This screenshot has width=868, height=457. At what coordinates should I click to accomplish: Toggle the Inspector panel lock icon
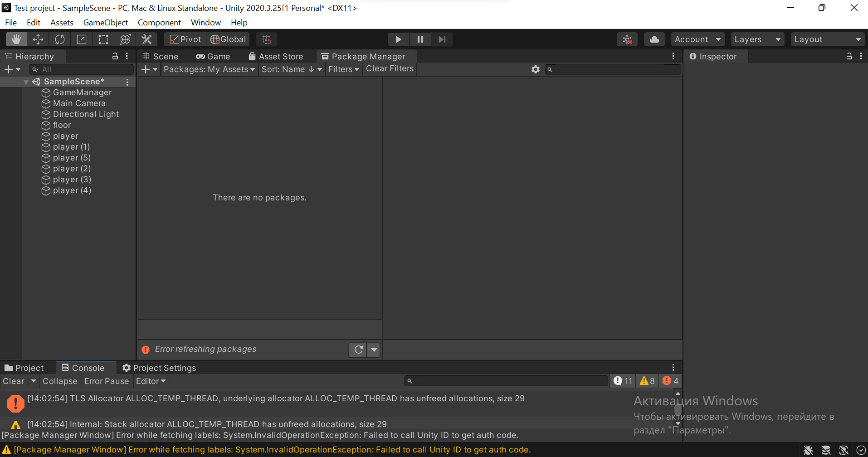pos(849,56)
